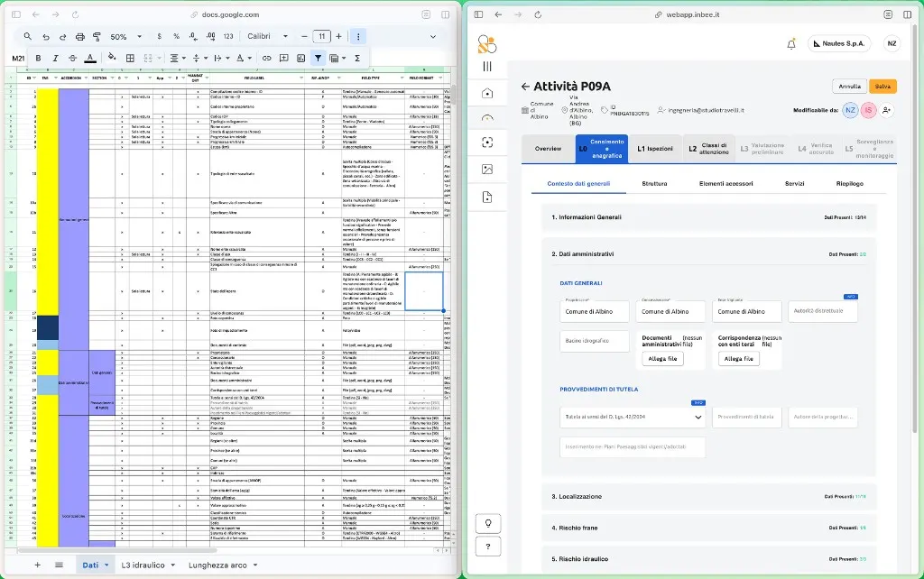Print the spreadsheet
924x579 pixels.
coord(79,36)
